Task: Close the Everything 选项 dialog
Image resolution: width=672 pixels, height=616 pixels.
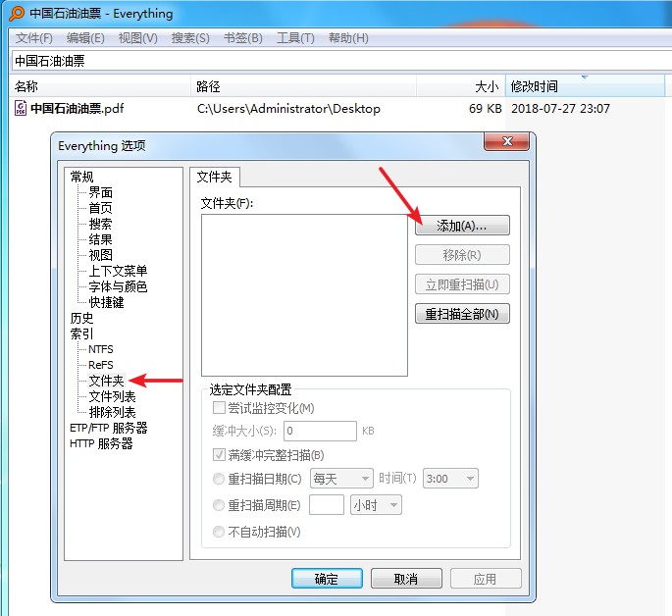Action: tap(508, 144)
